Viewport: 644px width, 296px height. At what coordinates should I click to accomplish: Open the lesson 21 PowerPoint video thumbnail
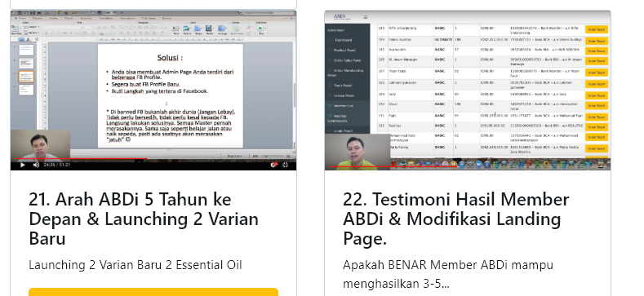pos(153,91)
